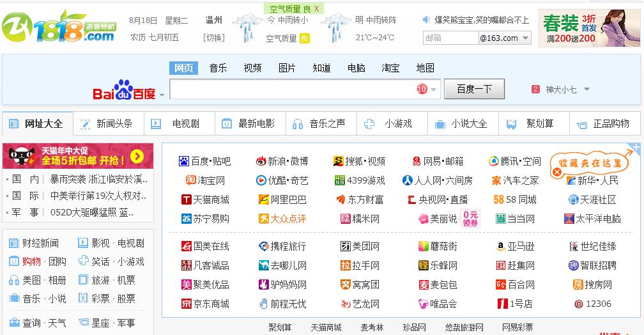Open the 旅游·机票 category link
644x335 pixels.
113,280
